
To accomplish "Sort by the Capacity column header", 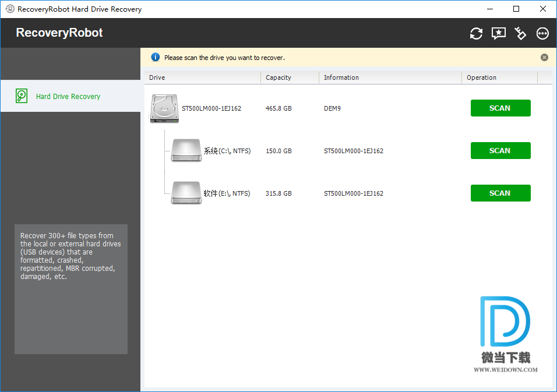I will tap(290, 77).
